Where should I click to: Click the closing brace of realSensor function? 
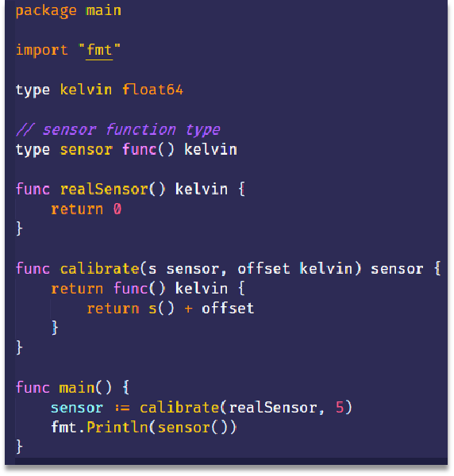click(19, 228)
